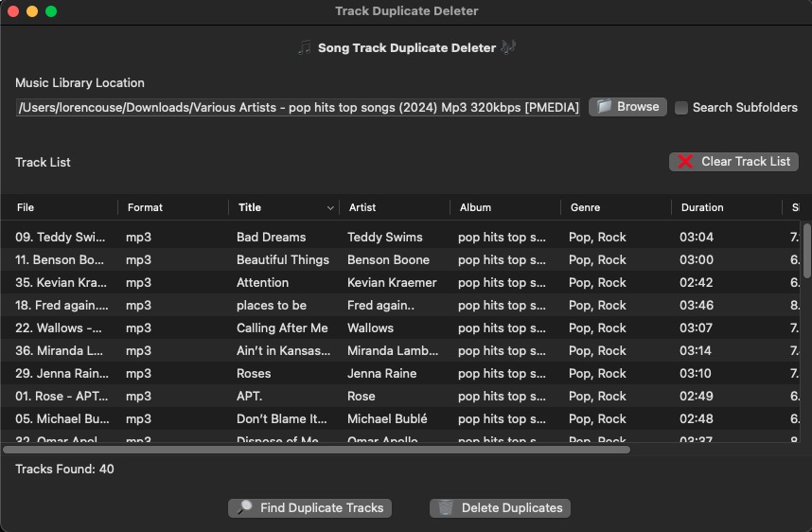This screenshot has height=532, width=812.
Task: Select the '36. Miranda L...' file cell
Action: click(x=59, y=350)
